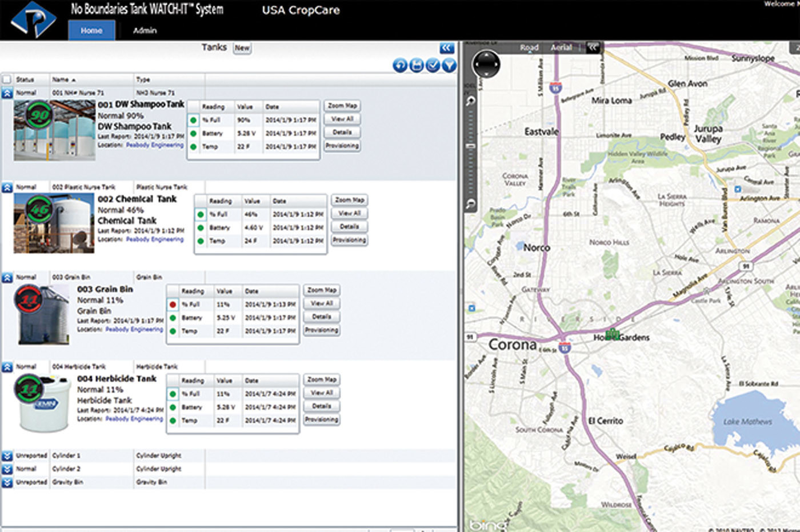Click the DW Shampoo Tank photo thumbnail

point(54,131)
